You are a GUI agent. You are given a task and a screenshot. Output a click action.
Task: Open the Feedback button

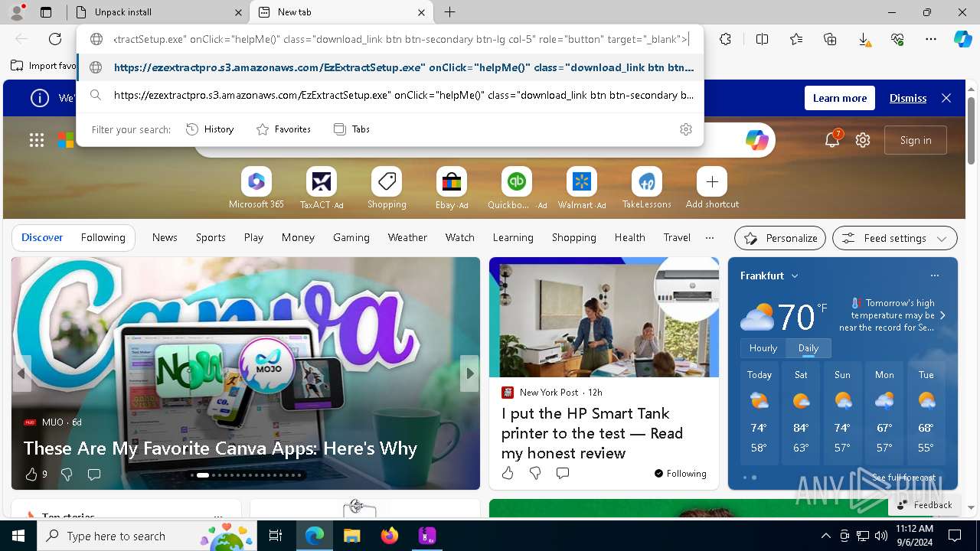(x=923, y=505)
